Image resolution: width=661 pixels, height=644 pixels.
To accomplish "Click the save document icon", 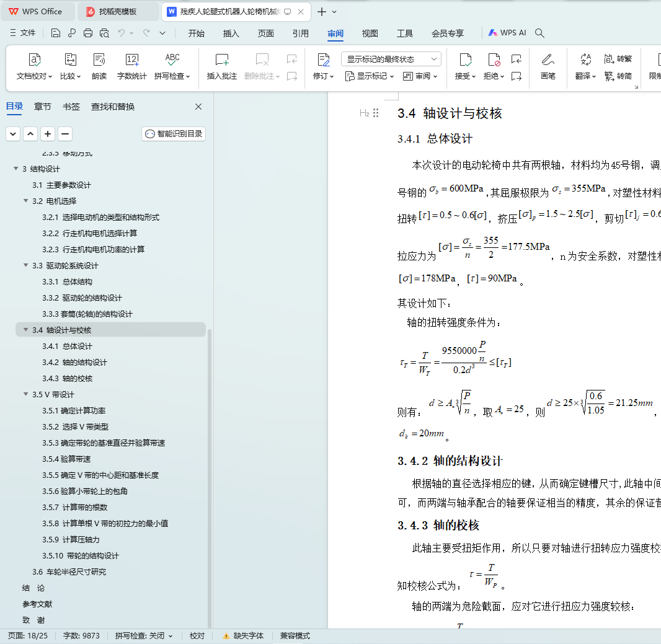I will coord(56,33).
